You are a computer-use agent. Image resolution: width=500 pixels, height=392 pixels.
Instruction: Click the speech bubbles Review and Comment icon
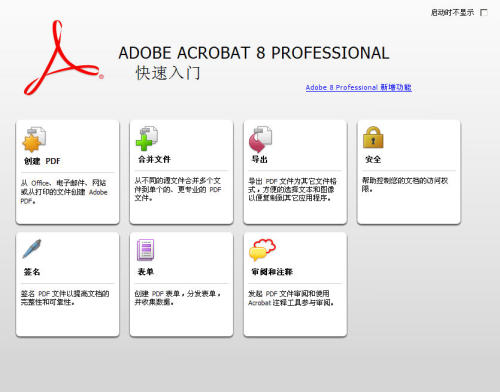[x=262, y=250]
